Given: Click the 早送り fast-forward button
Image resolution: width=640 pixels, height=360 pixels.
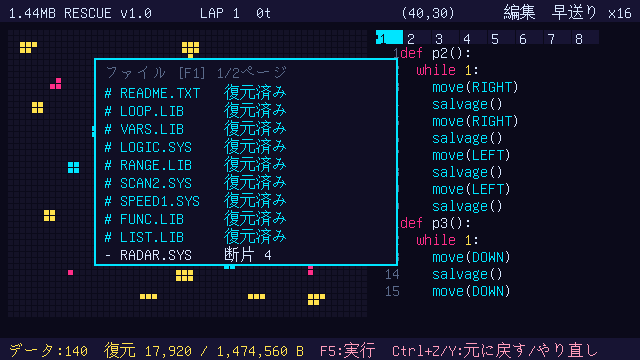Looking at the screenshot, I should pyautogui.click(x=574, y=13).
